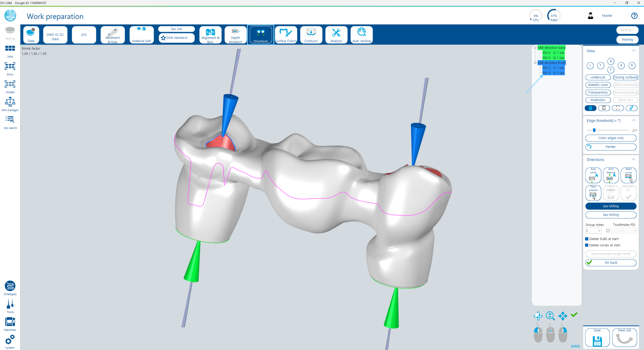Open the Group index dropdown
The height and width of the screenshot is (350, 644).
coord(593,231)
